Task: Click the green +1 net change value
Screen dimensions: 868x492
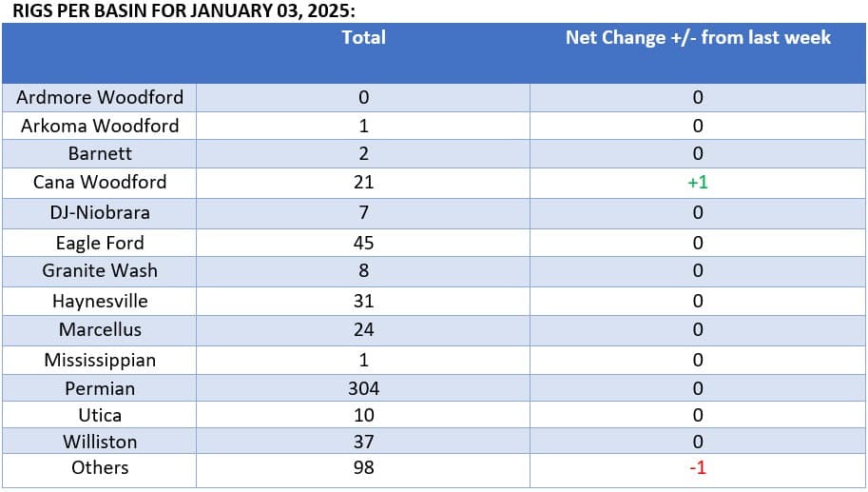Action: pyautogui.click(x=698, y=183)
